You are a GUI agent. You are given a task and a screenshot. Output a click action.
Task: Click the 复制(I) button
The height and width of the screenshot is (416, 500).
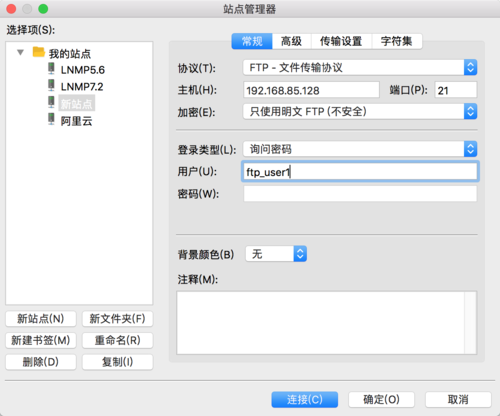(x=117, y=362)
